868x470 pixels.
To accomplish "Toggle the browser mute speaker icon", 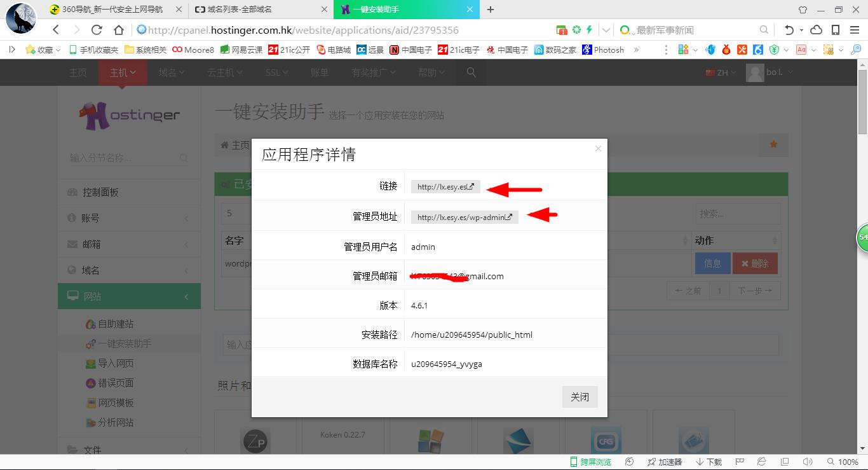I will pyautogui.click(x=808, y=462).
